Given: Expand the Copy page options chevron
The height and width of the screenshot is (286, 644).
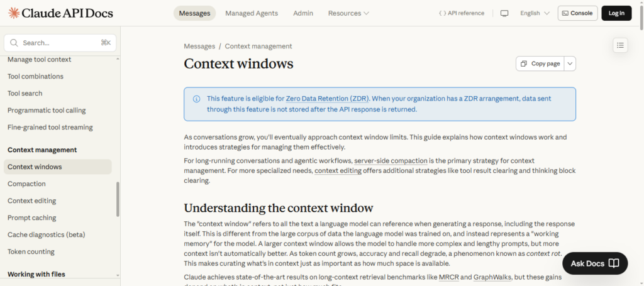Looking at the screenshot, I should pyautogui.click(x=570, y=63).
